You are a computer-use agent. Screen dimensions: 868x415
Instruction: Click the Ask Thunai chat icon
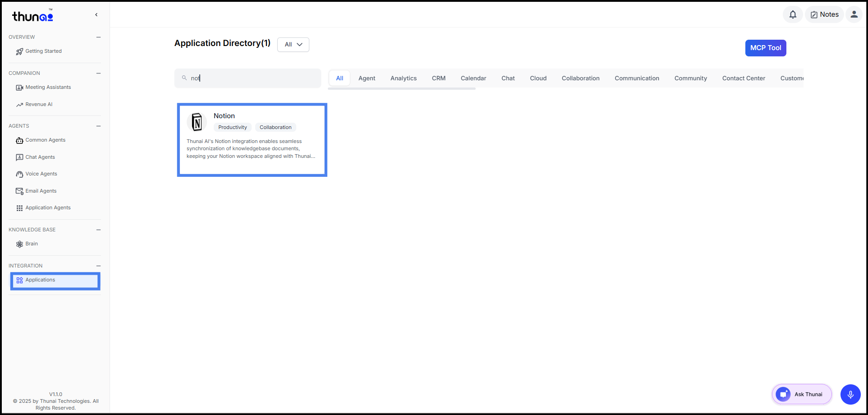pyautogui.click(x=783, y=394)
